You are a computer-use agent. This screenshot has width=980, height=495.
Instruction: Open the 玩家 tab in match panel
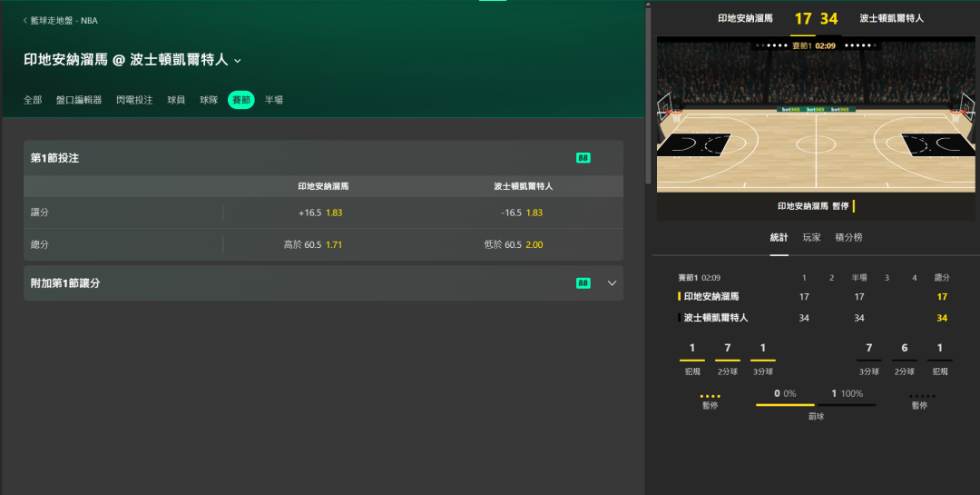pos(811,238)
